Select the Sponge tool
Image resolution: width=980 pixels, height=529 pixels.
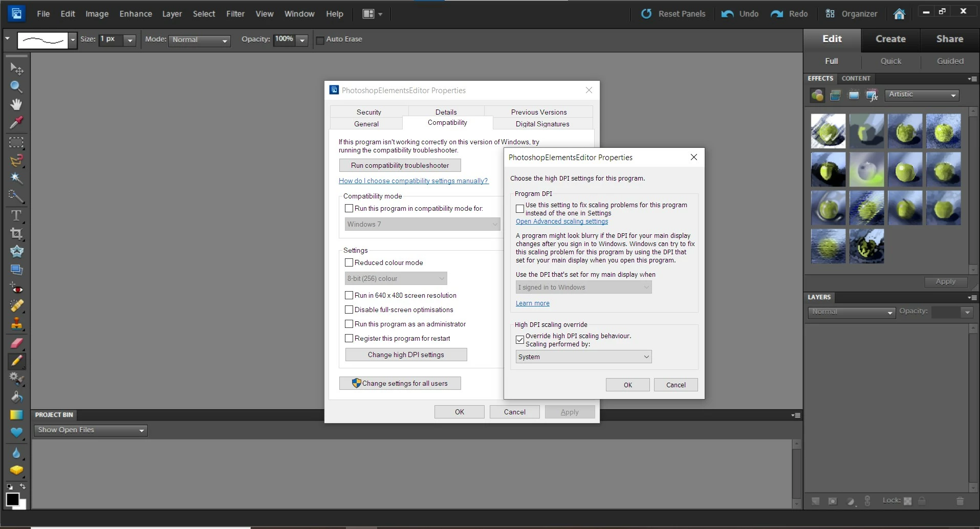point(16,470)
